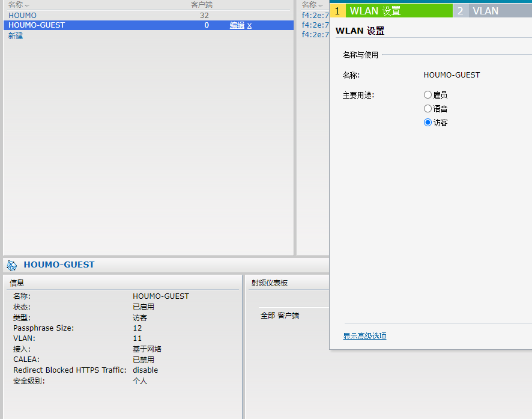532x419 pixels.
Task: Select the 雇员 (Employee) radio button
Action: pyautogui.click(x=428, y=95)
